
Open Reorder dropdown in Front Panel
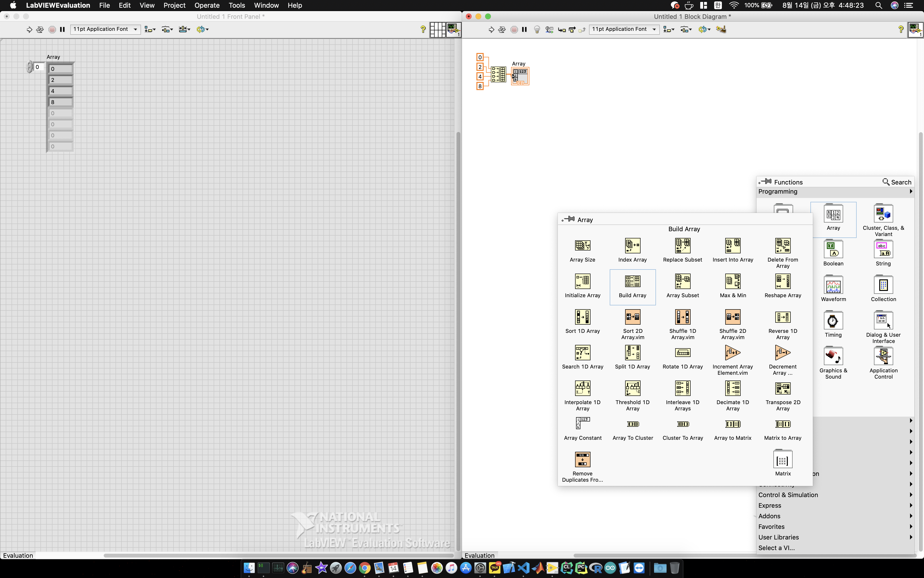pyautogui.click(x=202, y=29)
